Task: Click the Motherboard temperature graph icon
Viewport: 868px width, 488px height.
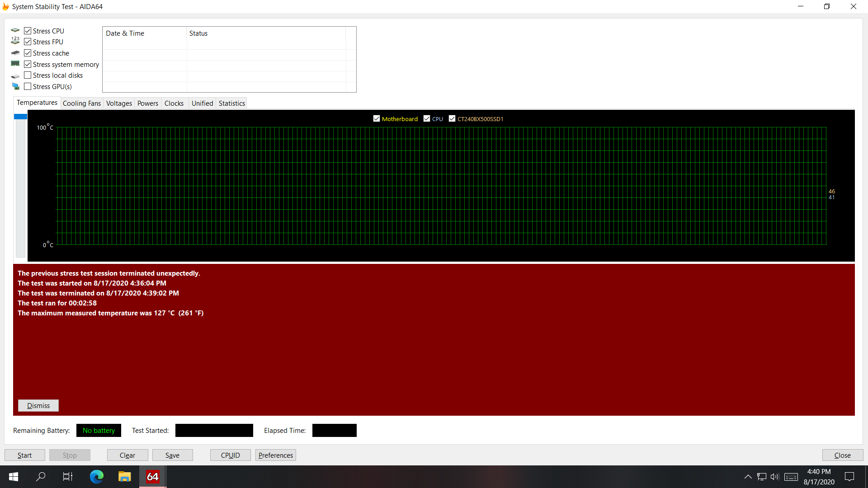Action: (x=376, y=118)
